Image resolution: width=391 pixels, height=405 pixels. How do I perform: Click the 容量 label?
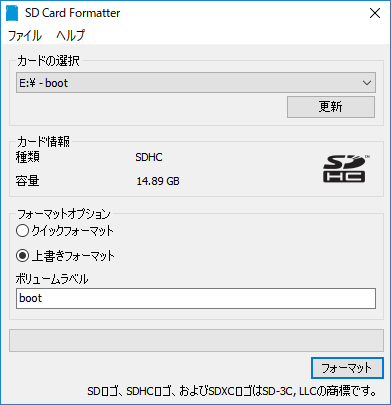tap(27, 181)
